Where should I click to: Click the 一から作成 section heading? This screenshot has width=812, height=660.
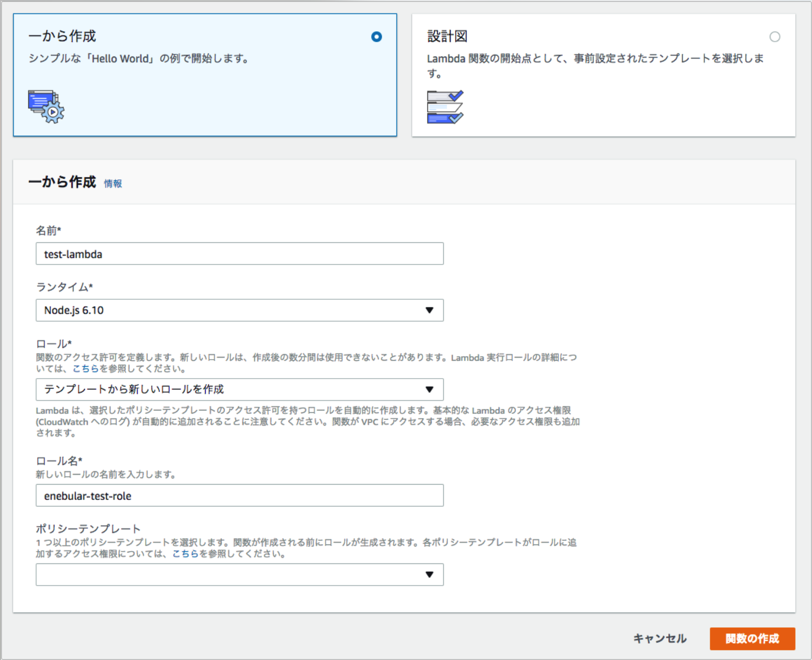[63, 182]
